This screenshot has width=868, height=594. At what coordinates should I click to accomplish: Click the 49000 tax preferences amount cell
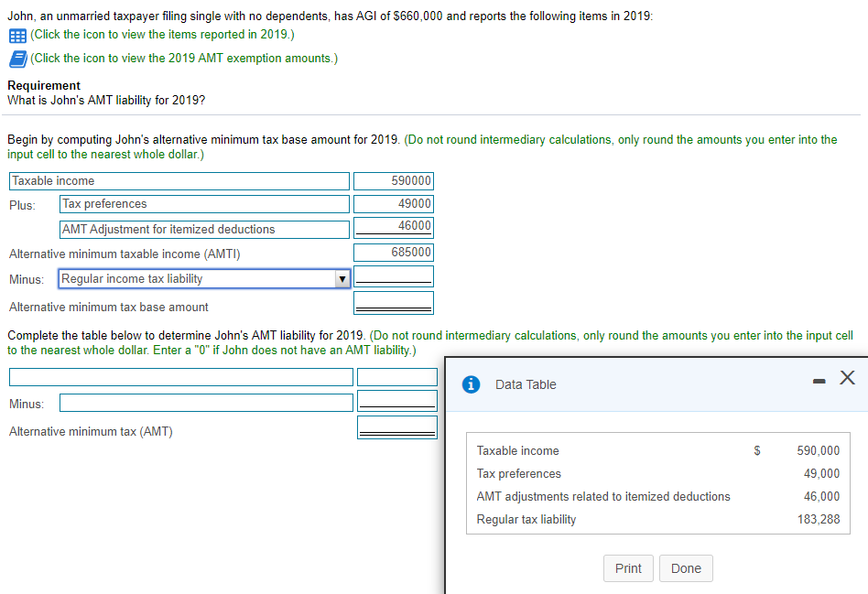(x=394, y=204)
